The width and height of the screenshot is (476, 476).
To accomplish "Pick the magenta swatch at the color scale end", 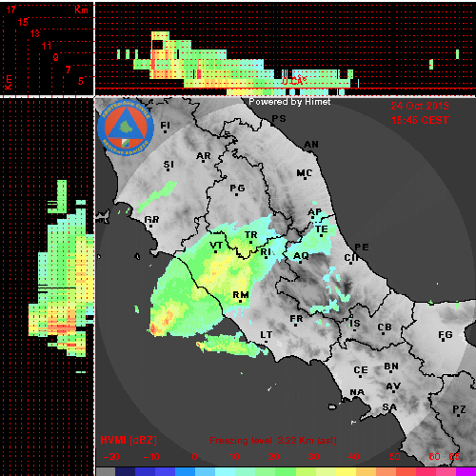I will (x=466, y=471).
